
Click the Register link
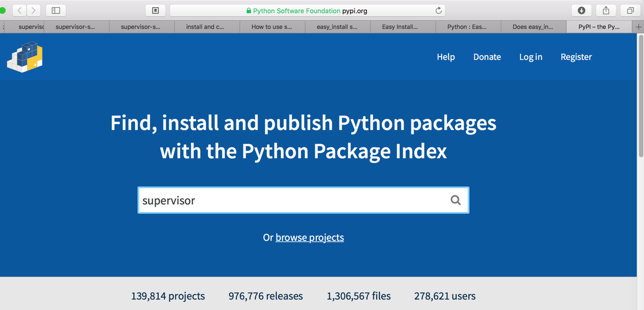point(576,57)
